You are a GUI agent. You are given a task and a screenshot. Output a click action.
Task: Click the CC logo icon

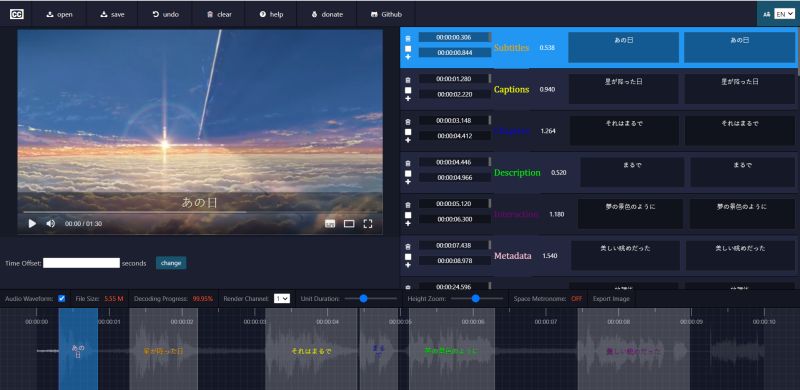coord(16,14)
